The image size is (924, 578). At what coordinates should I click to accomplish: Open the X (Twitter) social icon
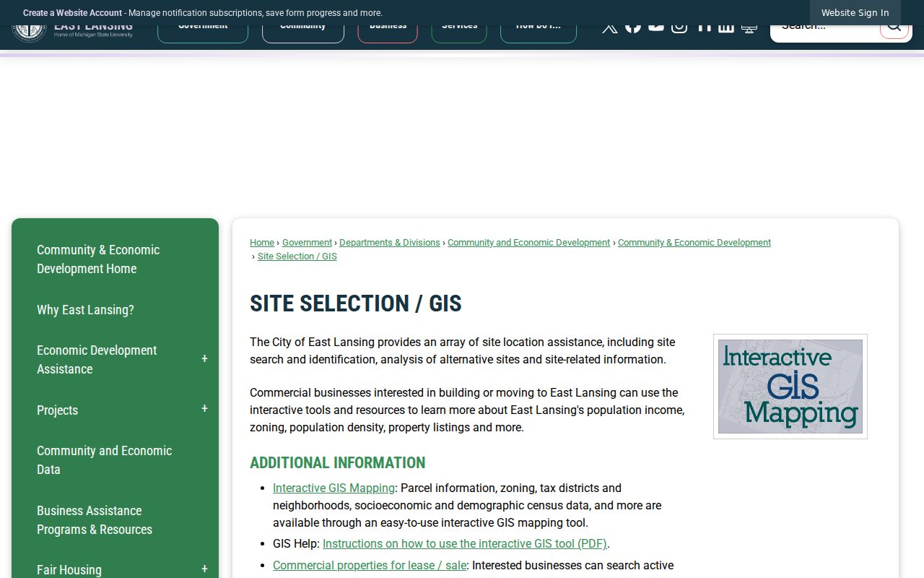pos(610,29)
